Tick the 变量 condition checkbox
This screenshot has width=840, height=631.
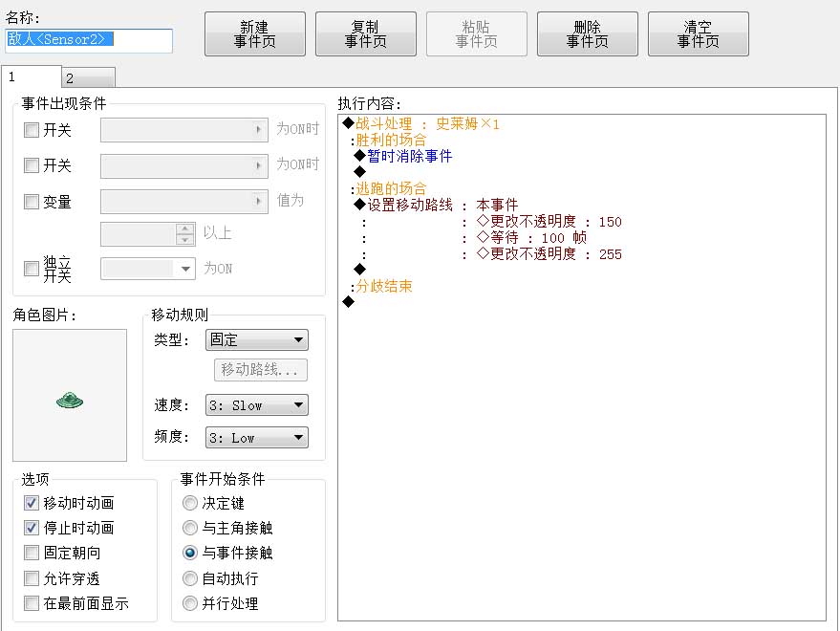click(x=32, y=202)
